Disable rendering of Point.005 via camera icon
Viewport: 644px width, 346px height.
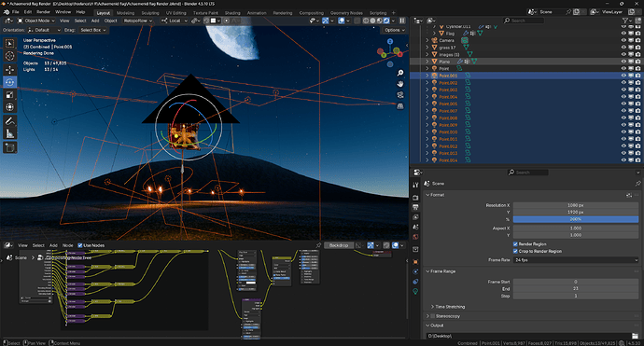(637, 104)
